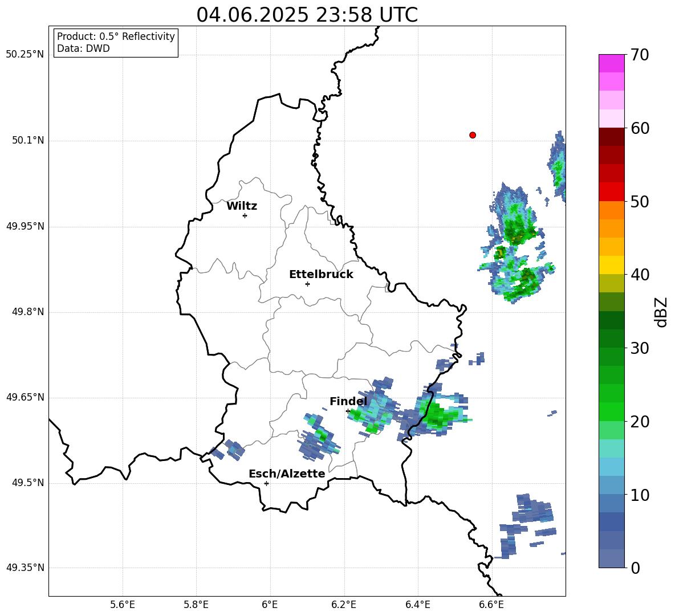
Task: Click the '5.8°E' longitude tick label
Action: click(196, 605)
